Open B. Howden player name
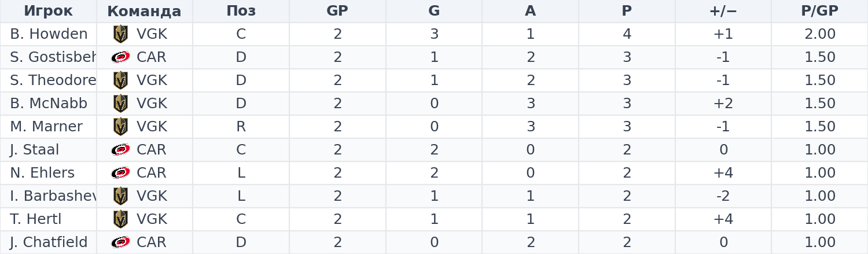Viewport: 868px width, 254px height. pos(49,34)
